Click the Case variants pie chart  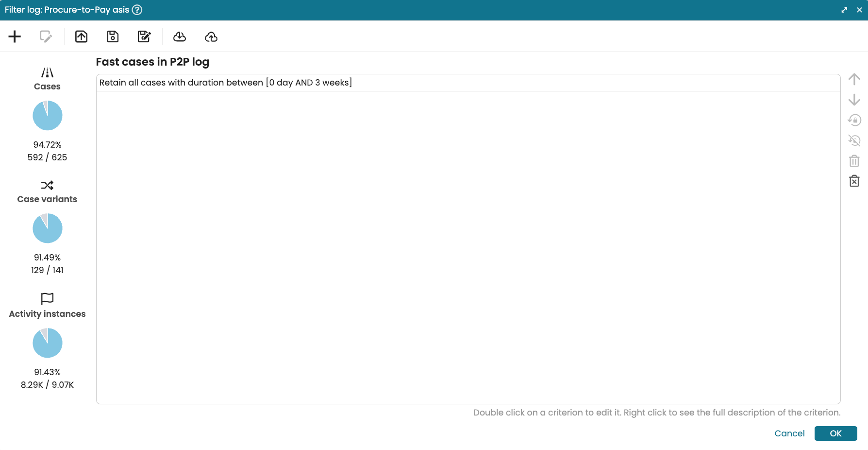(x=48, y=228)
